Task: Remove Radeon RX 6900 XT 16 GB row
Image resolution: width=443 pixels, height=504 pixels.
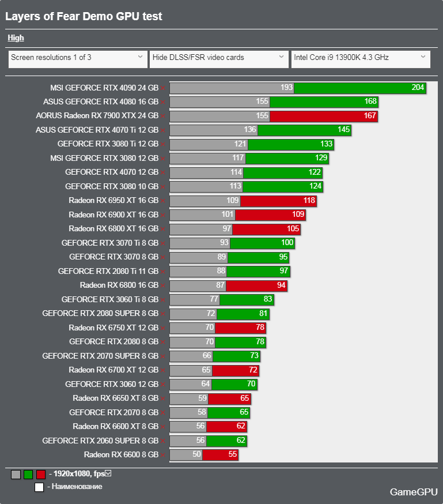Action: point(163,215)
